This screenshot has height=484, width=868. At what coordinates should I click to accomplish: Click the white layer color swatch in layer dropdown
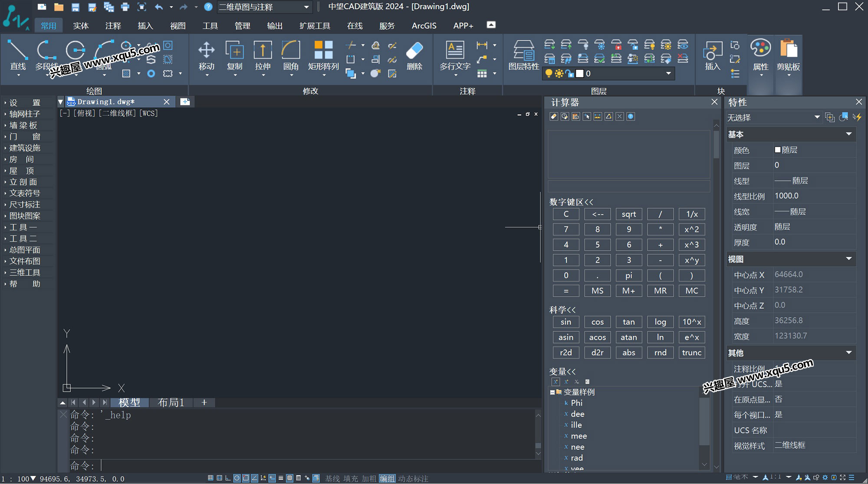580,73
